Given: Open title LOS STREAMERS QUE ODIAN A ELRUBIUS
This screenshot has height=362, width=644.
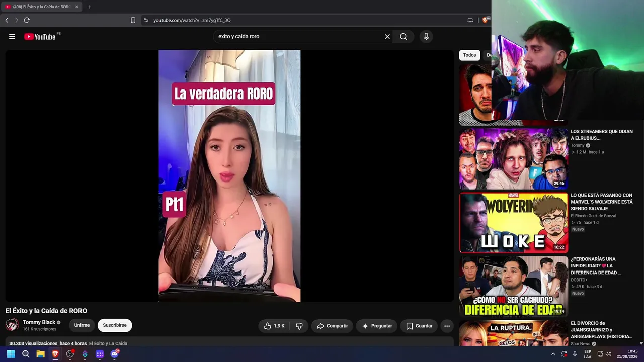Looking at the screenshot, I should (602, 135).
